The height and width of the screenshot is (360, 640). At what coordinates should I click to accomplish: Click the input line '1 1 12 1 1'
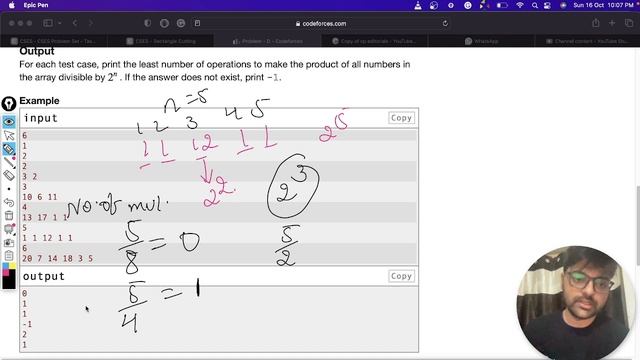pos(47,238)
